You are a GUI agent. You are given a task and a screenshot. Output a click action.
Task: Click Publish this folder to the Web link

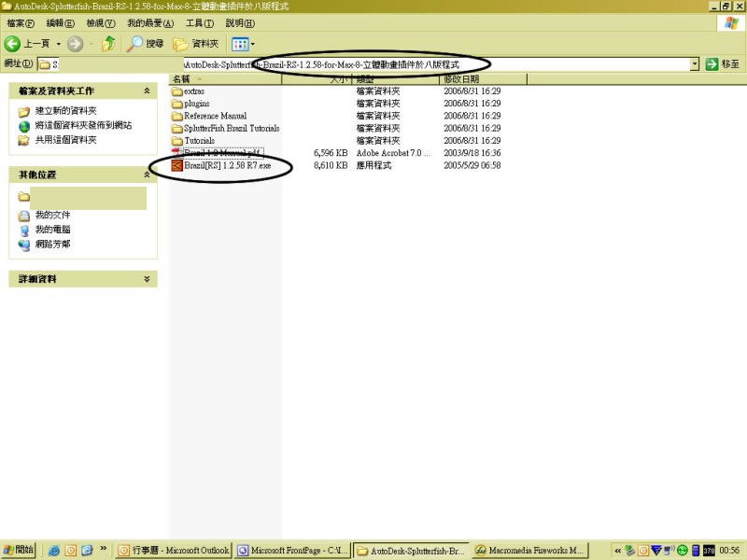click(x=83, y=125)
